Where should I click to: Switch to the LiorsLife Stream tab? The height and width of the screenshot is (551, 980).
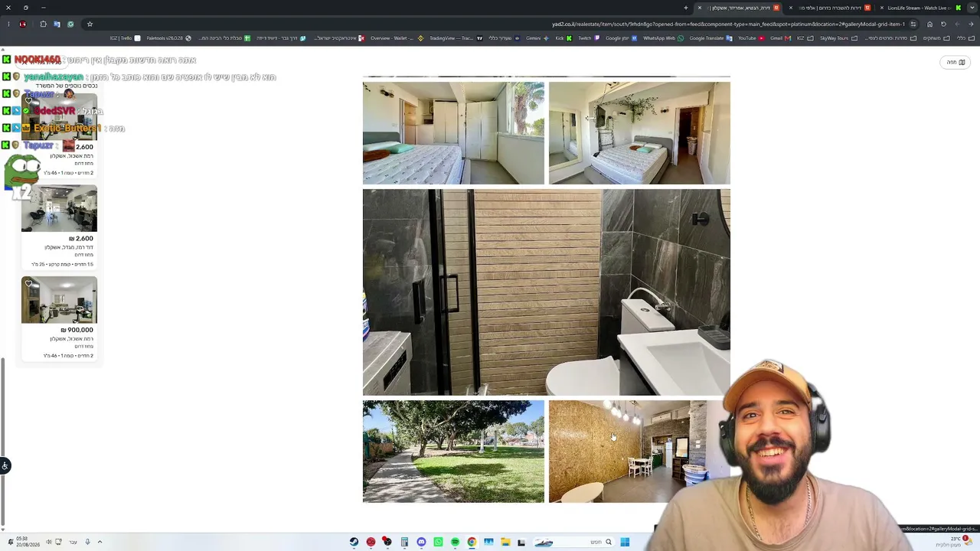tap(920, 8)
